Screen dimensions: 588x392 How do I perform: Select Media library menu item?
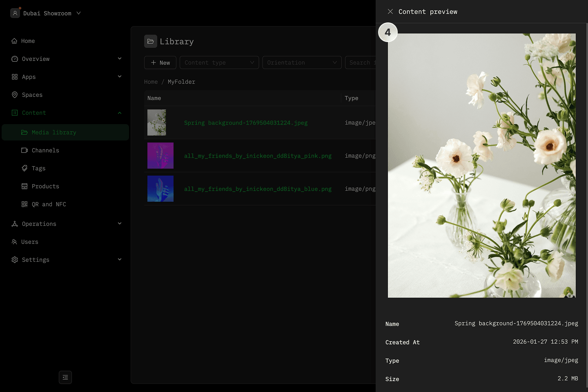(54, 132)
